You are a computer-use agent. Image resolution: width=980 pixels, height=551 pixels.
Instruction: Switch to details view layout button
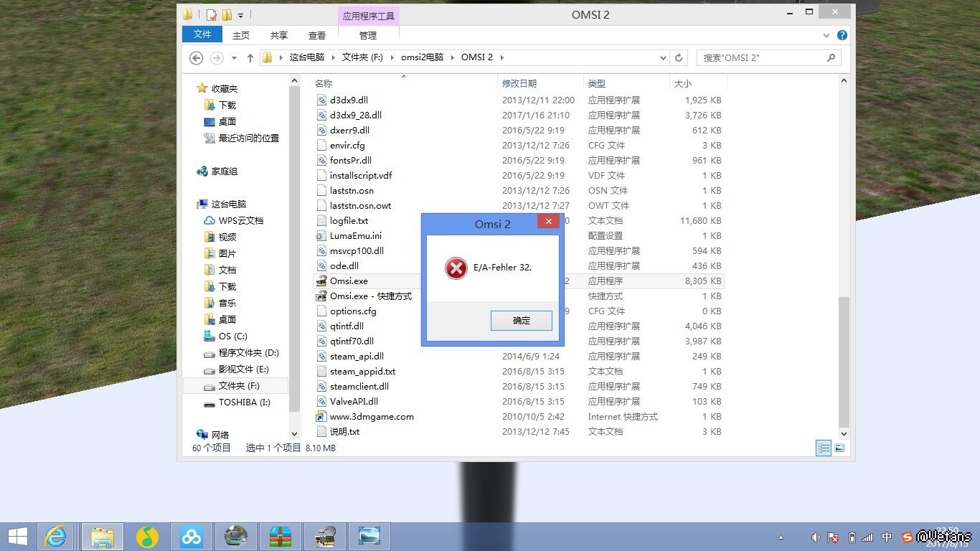pos(824,448)
